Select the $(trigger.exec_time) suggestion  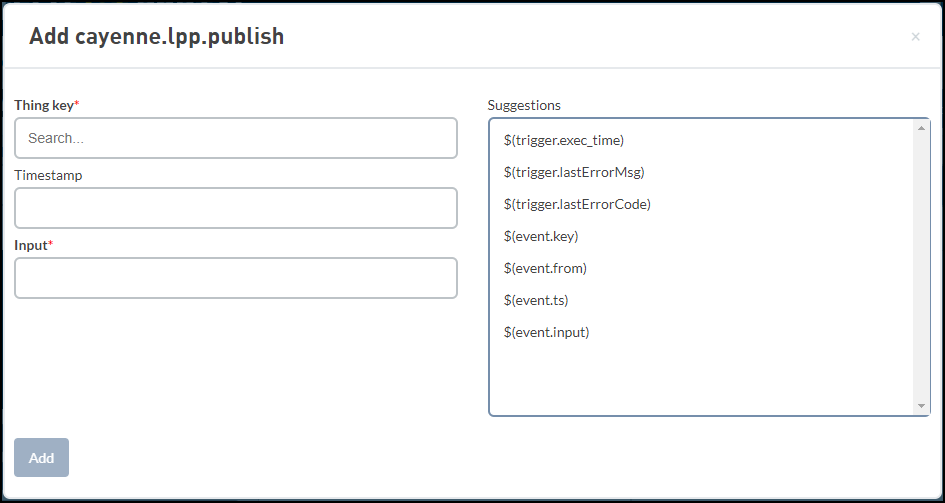564,140
